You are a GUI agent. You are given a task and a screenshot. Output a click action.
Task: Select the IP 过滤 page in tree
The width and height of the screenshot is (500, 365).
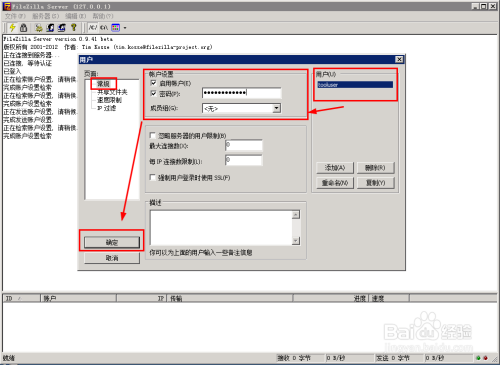pos(106,108)
